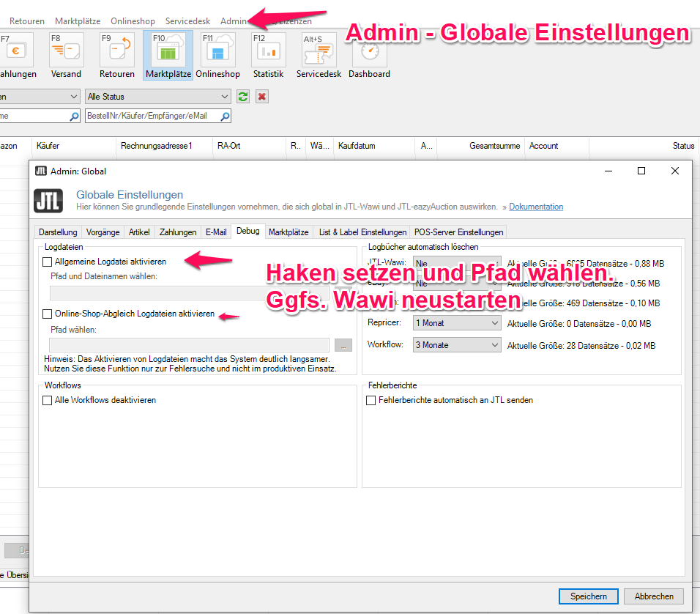
Task: Switch to the Artikel tab
Action: coord(139,232)
